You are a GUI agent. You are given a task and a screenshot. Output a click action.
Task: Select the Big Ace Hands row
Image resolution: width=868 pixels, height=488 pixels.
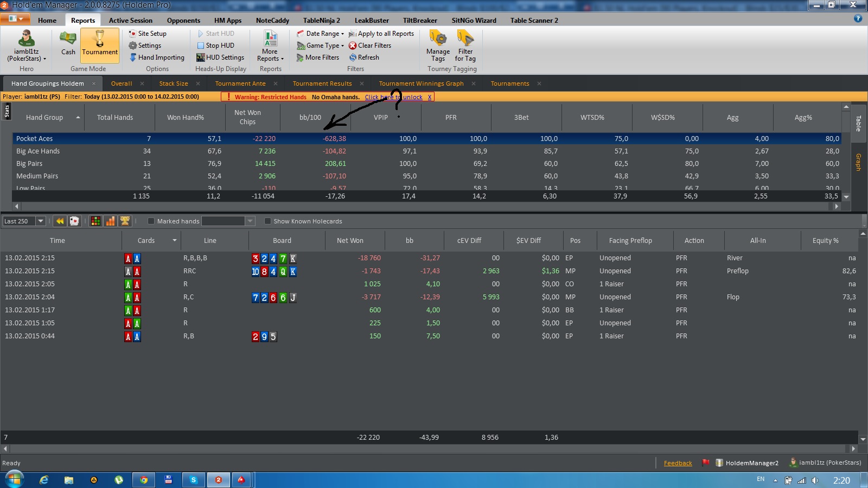click(426, 151)
